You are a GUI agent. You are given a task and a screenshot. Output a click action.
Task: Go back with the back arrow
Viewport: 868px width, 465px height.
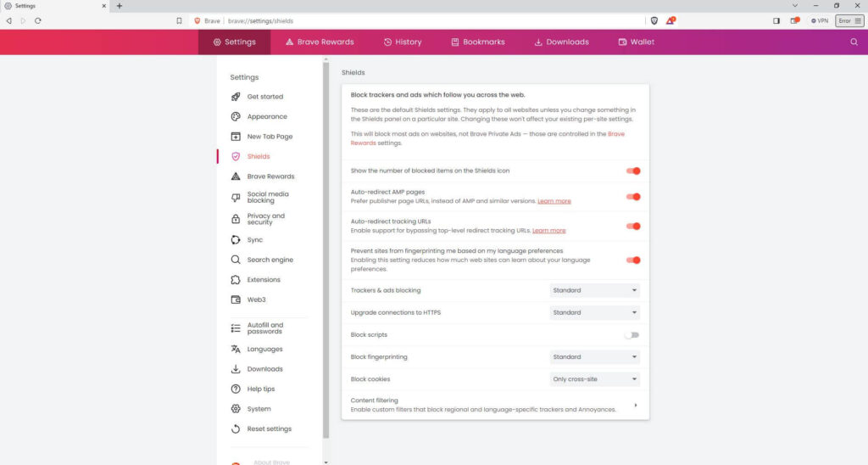coord(8,20)
